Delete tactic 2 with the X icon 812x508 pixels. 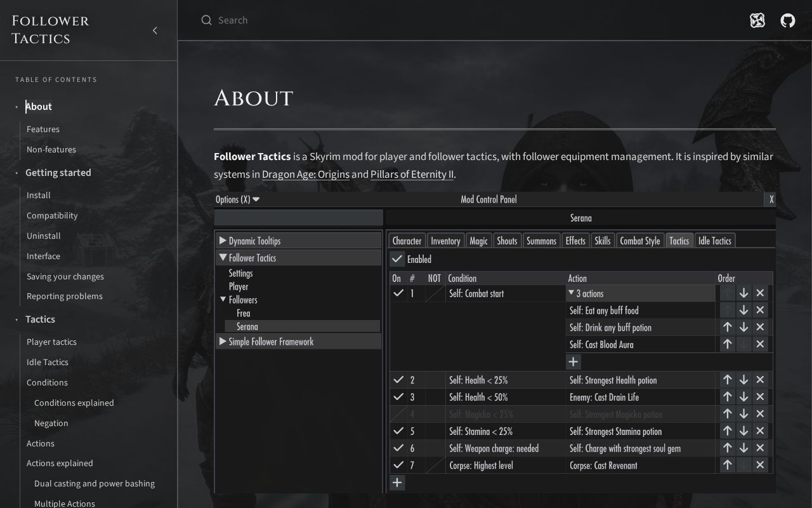tap(760, 380)
